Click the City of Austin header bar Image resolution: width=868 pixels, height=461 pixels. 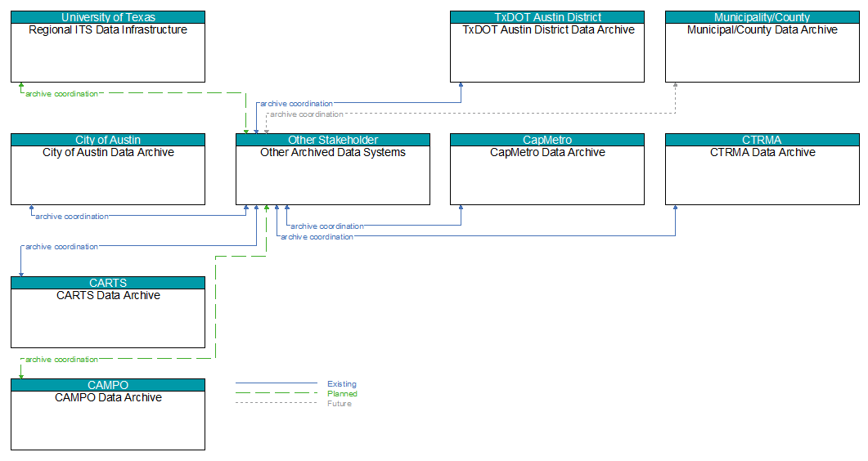coord(108,140)
